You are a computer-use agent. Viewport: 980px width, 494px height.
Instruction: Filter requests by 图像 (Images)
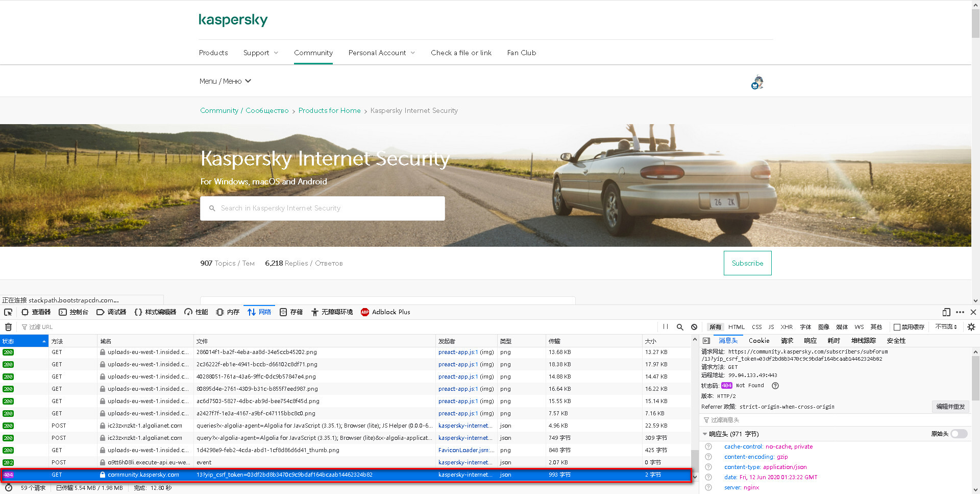pyautogui.click(x=824, y=327)
